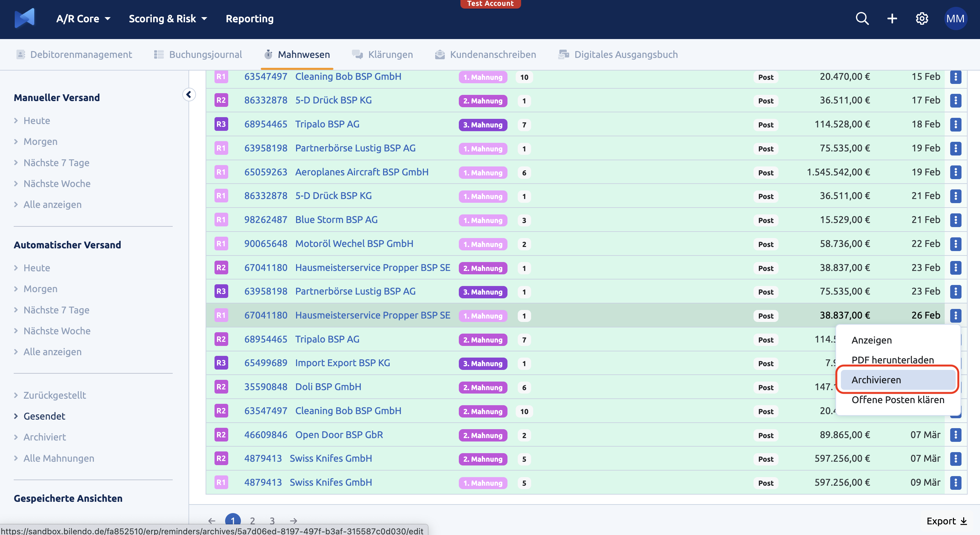The image size is (980, 535).
Task: Choose Anzeigen in the context menu
Action: [x=872, y=340]
